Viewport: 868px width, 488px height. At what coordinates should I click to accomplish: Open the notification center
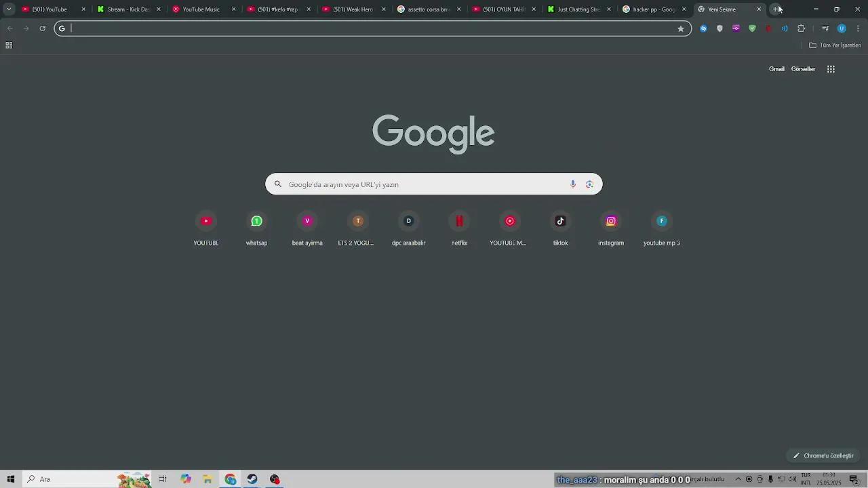854,479
